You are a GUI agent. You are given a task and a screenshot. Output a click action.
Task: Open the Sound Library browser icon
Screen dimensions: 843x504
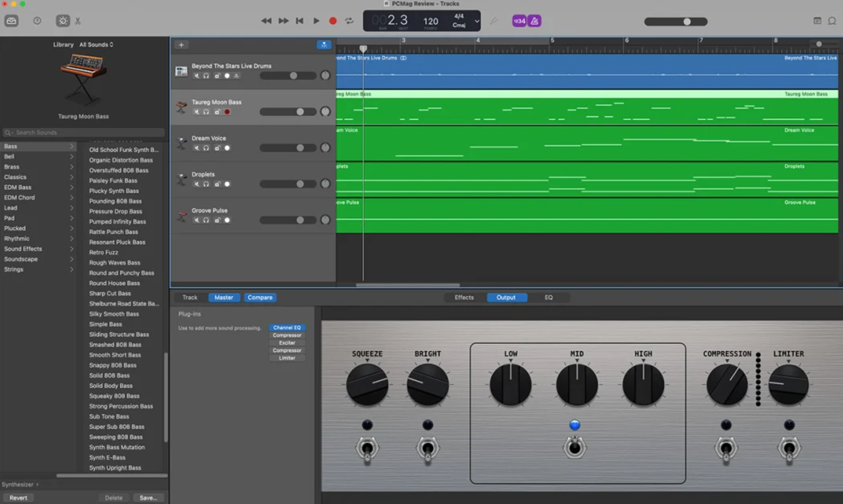[x=12, y=21]
